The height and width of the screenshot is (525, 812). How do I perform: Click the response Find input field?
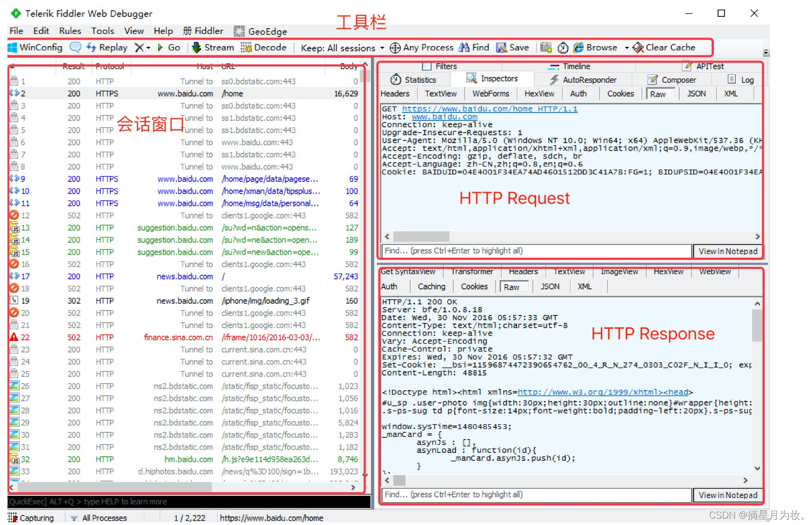(537, 495)
